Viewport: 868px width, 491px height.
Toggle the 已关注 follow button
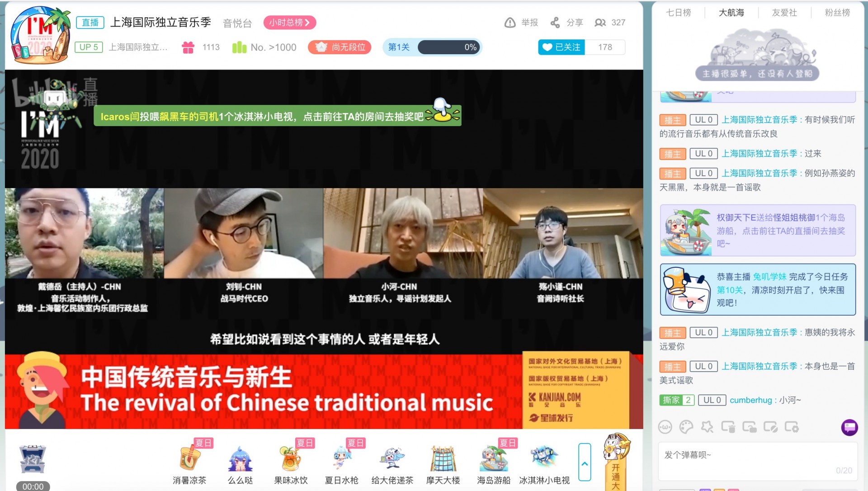[561, 47]
